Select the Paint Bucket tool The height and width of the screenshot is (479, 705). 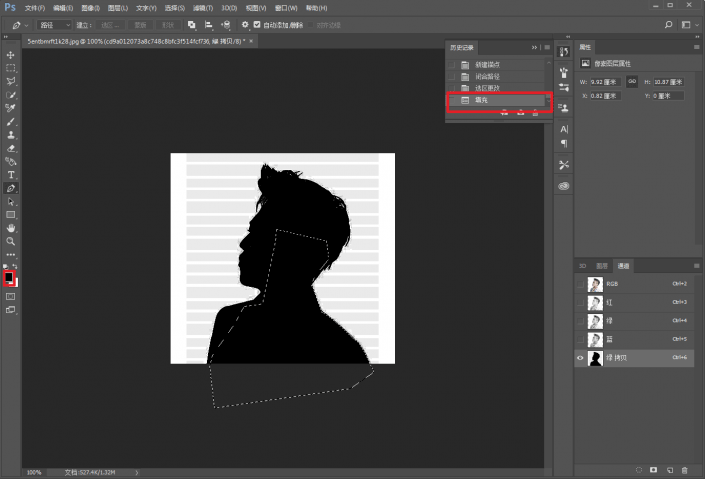tap(10, 161)
